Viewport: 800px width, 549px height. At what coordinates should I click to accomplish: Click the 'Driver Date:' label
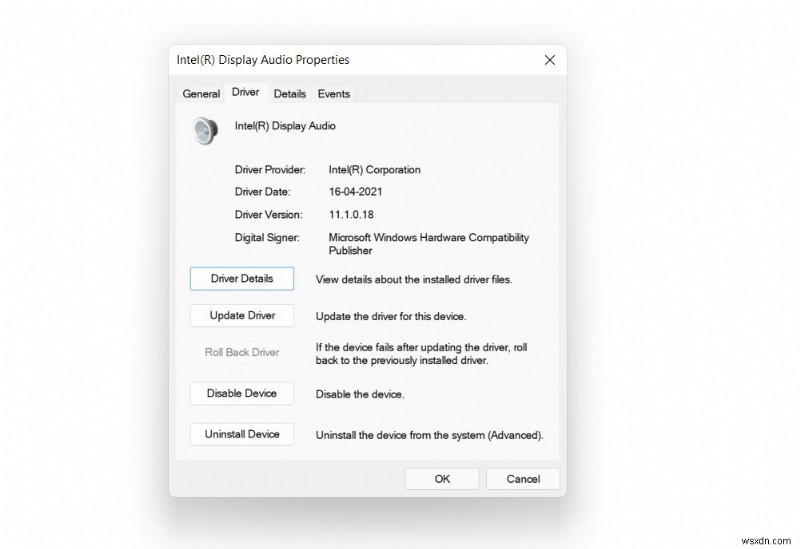(x=262, y=192)
